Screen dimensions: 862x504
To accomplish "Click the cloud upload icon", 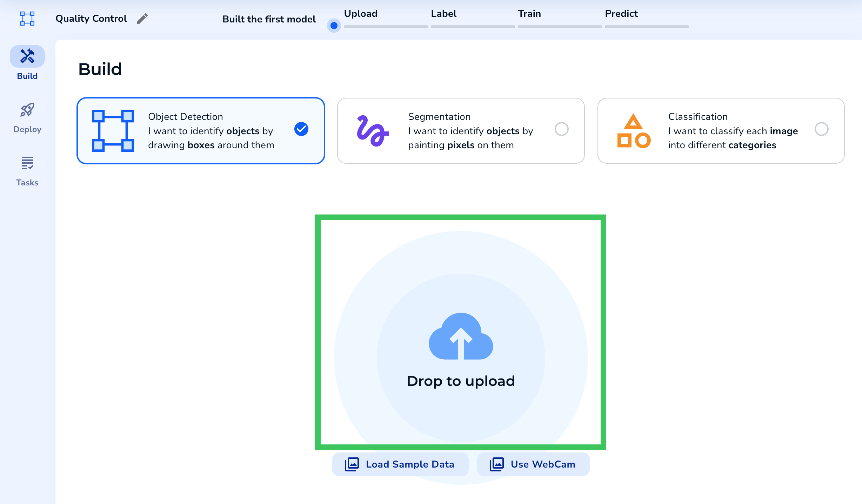I will tap(461, 336).
